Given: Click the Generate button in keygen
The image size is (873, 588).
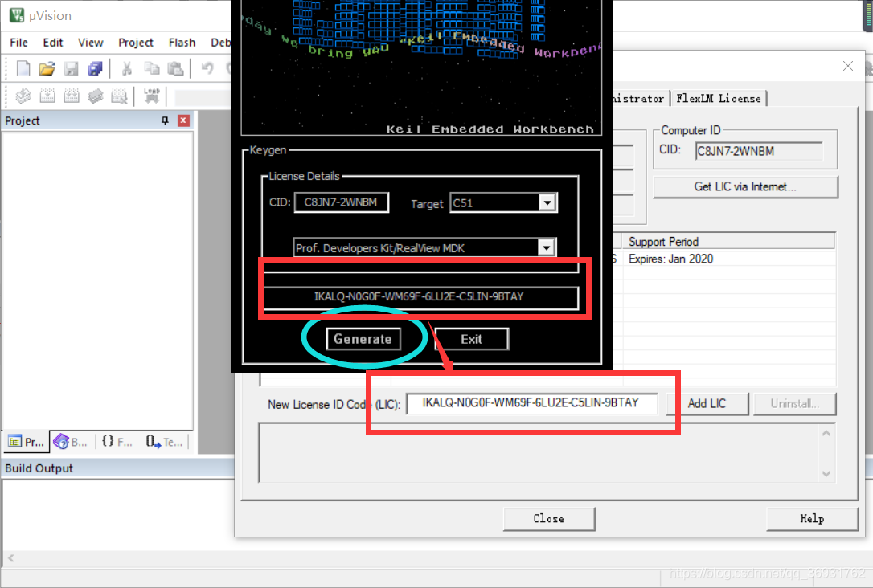Looking at the screenshot, I should click(363, 339).
